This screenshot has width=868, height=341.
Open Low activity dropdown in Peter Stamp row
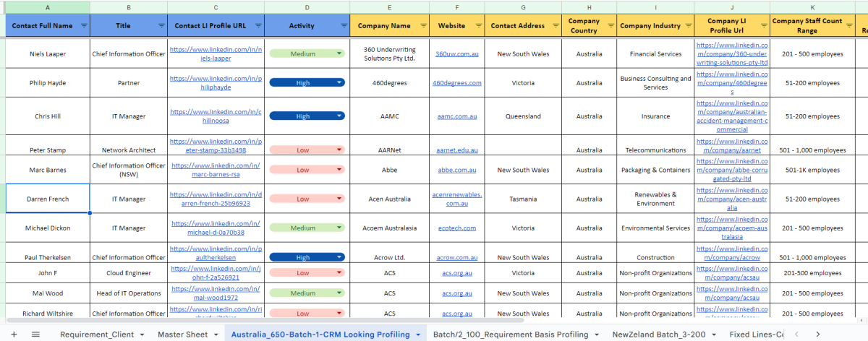point(339,150)
